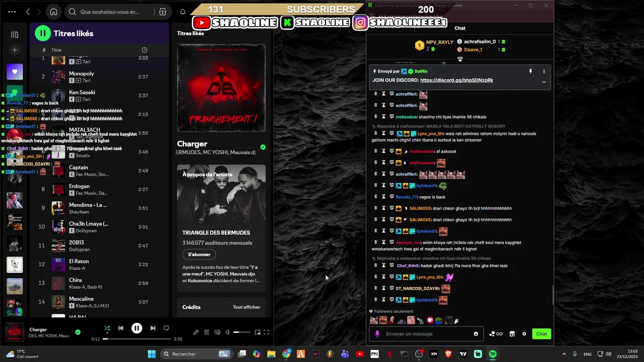Open Brave browser from the taskbar
The image size is (644, 362).
tap(448, 354)
